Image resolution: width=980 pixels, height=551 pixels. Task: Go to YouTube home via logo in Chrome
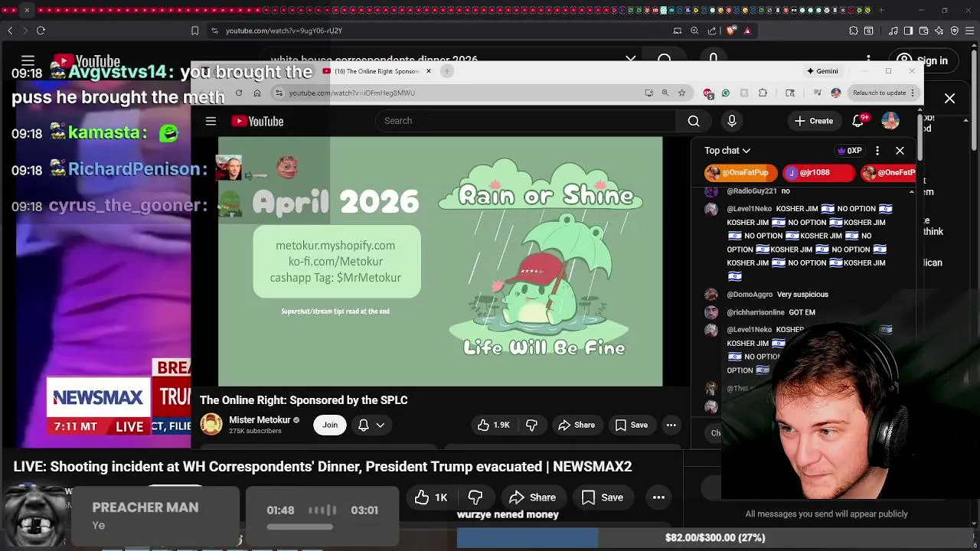(x=257, y=121)
